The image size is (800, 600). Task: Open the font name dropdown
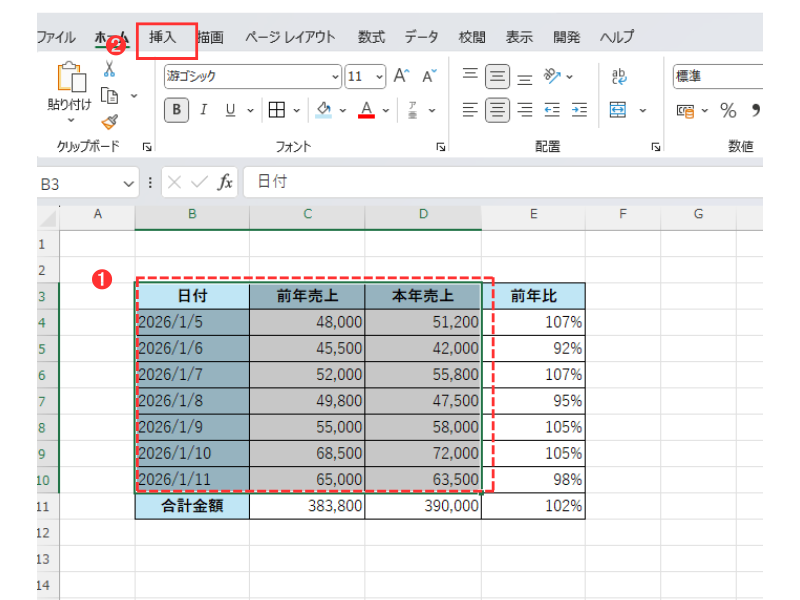pos(335,77)
